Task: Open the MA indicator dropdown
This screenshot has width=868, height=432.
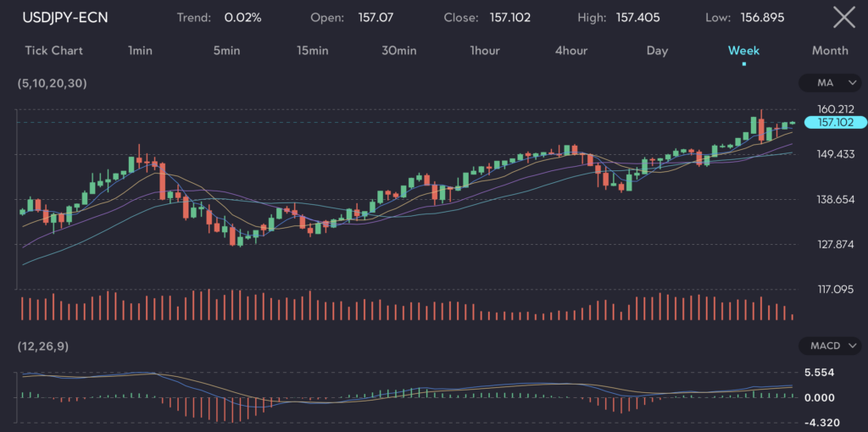Action: tap(829, 83)
